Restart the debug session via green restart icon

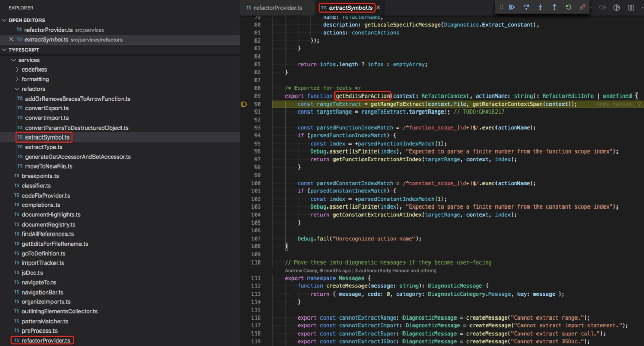(x=568, y=7)
